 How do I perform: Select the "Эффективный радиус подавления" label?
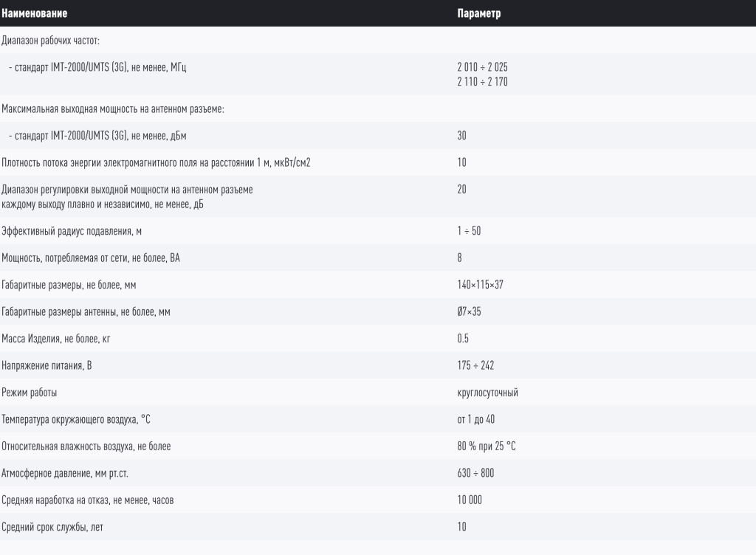coord(72,231)
